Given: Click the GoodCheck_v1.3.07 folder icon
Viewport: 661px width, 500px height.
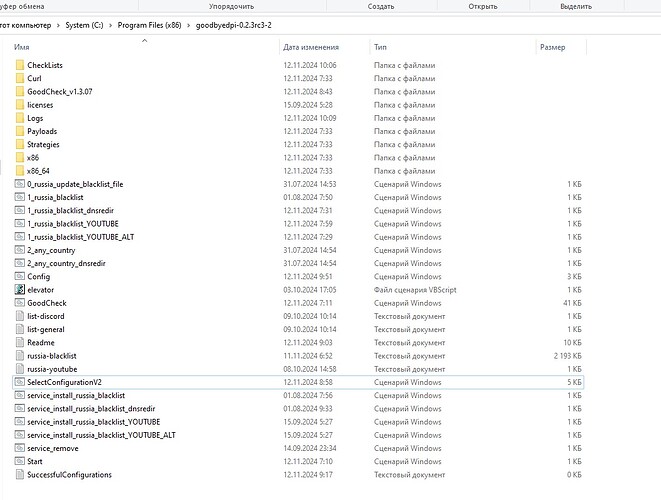Looking at the screenshot, I should point(19,91).
